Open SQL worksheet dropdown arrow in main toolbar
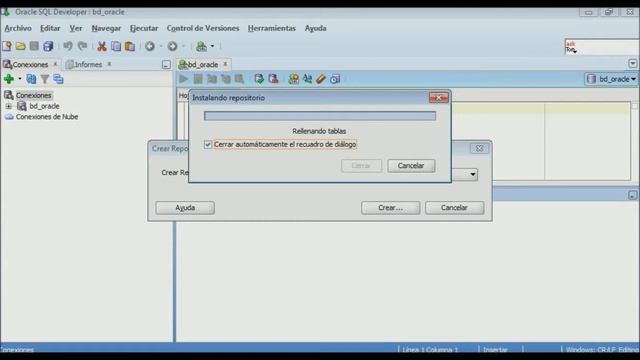This screenshot has width=640, height=360. [x=212, y=46]
